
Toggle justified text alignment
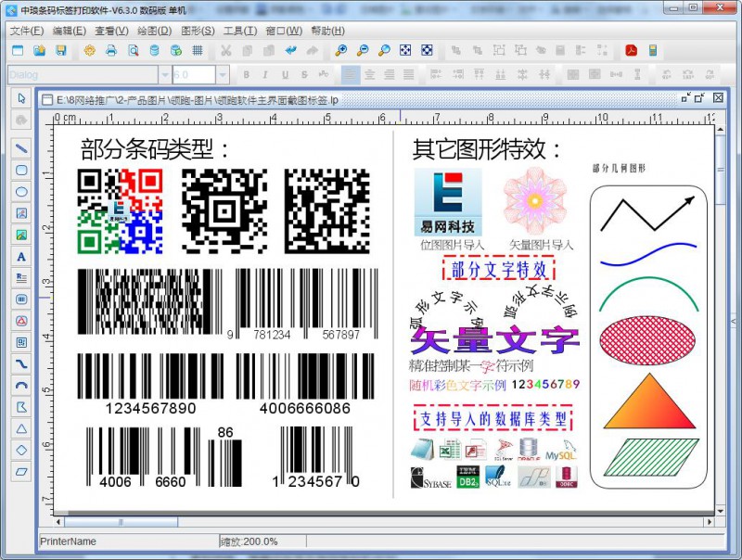pyautogui.click(x=408, y=75)
